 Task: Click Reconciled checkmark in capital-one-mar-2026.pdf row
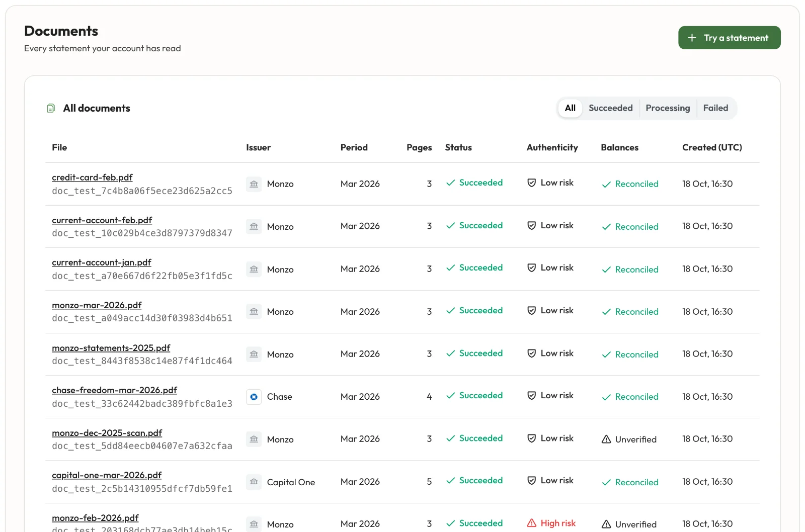point(606,482)
